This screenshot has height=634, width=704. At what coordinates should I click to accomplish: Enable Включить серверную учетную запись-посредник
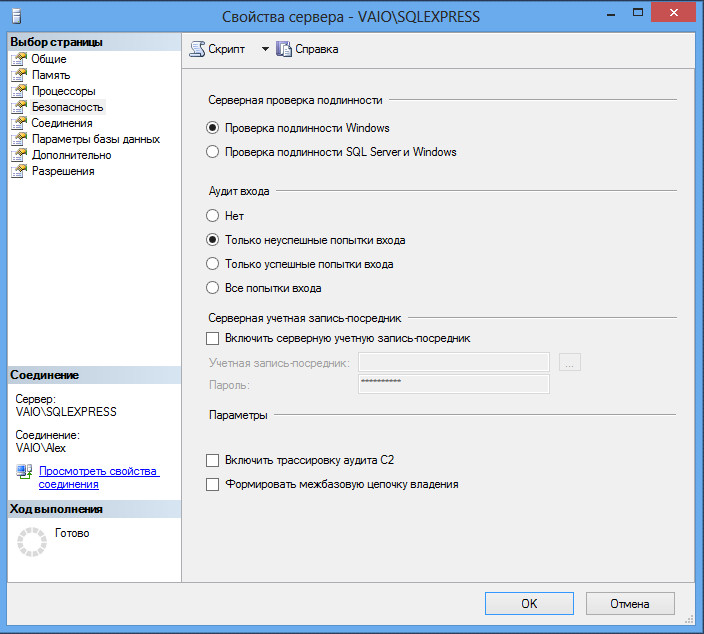click(x=212, y=338)
